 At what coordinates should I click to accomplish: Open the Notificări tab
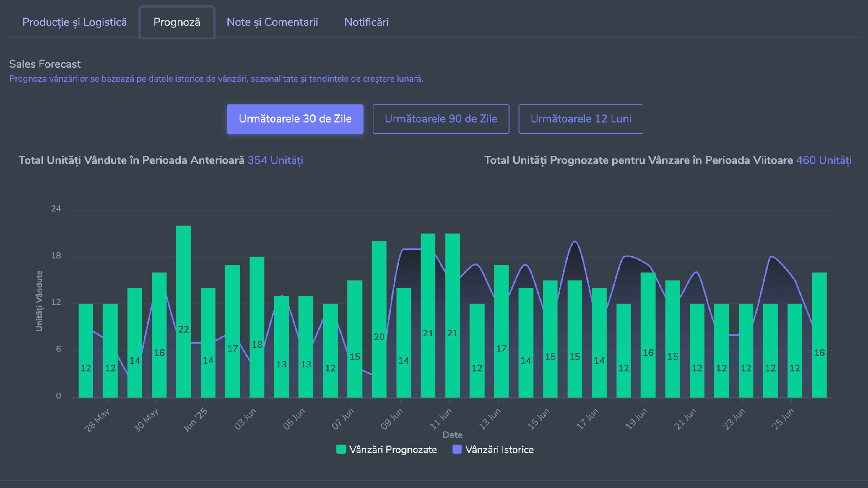tap(367, 22)
